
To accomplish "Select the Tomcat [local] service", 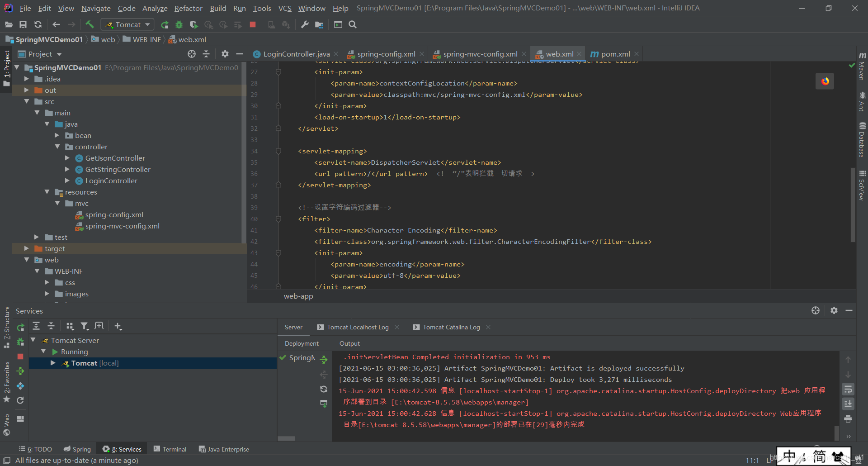I will pos(95,363).
